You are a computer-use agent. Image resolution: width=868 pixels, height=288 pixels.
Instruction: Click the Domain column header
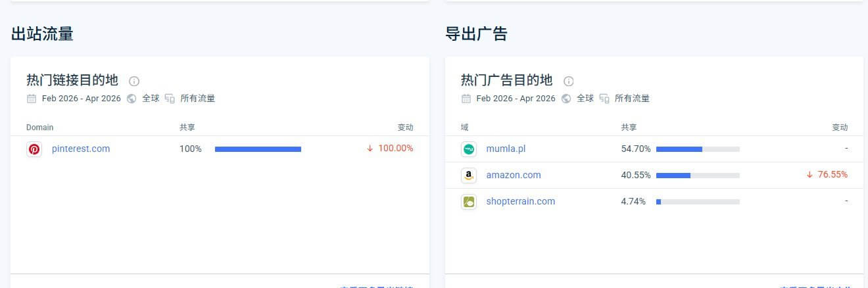(40, 128)
